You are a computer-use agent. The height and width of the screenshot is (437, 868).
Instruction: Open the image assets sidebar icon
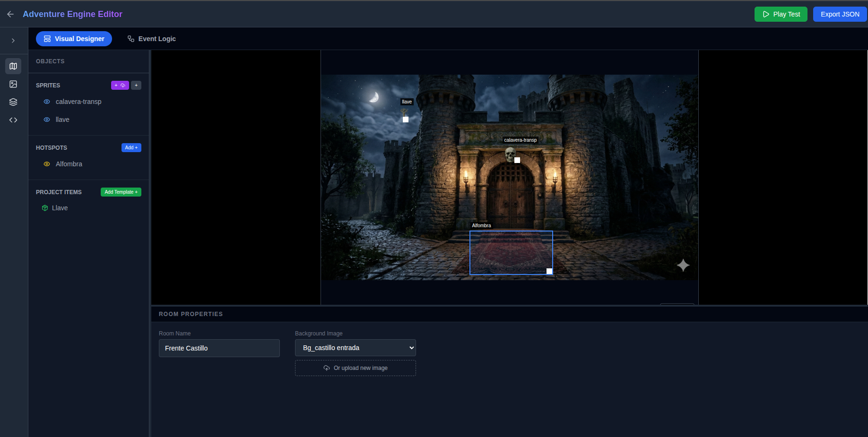[x=13, y=84]
